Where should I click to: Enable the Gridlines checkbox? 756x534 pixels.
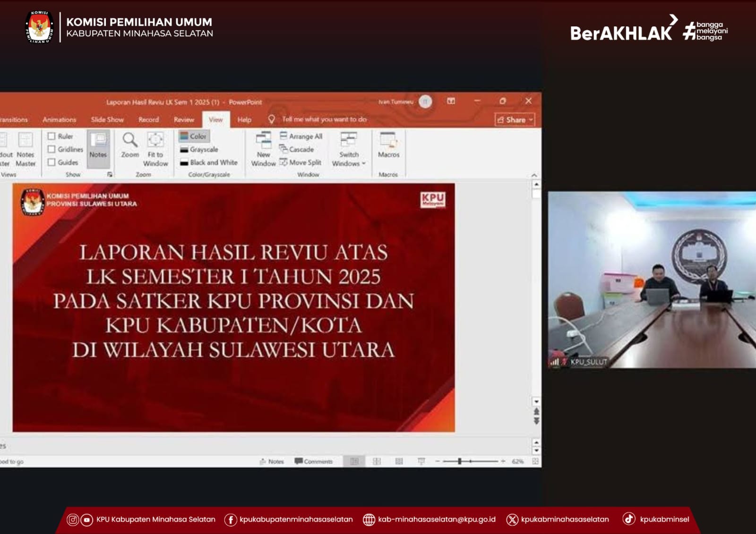[x=52, y=149]
